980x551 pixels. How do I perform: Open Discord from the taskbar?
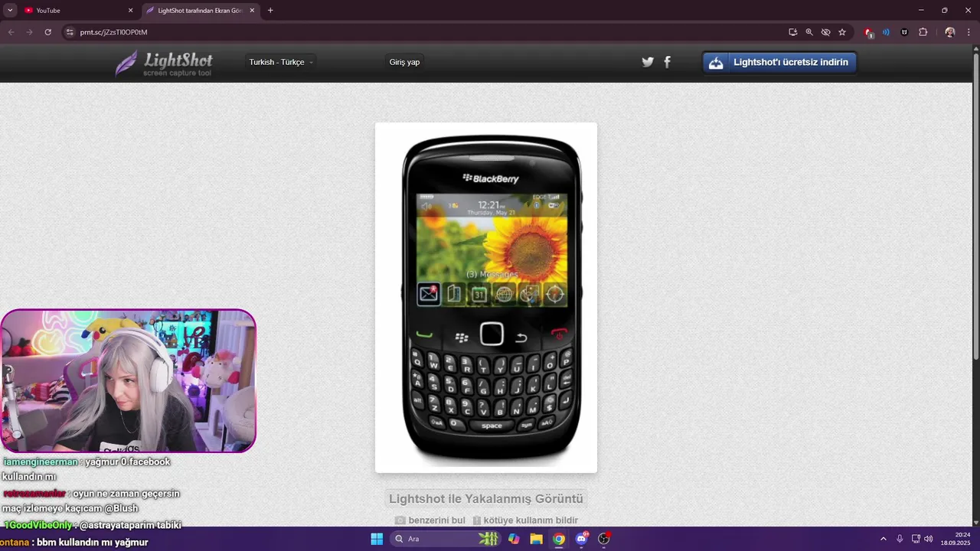coord(582,539)
